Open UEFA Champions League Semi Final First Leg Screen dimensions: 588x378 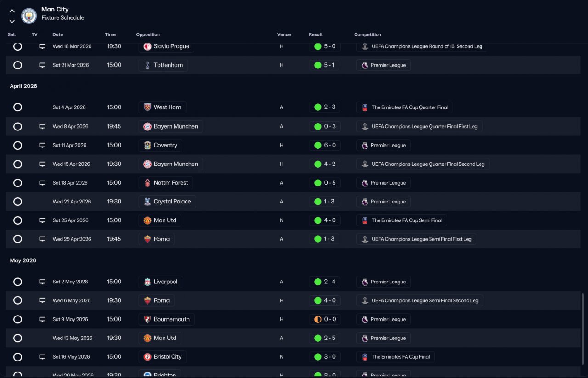[x=416, y=239]
